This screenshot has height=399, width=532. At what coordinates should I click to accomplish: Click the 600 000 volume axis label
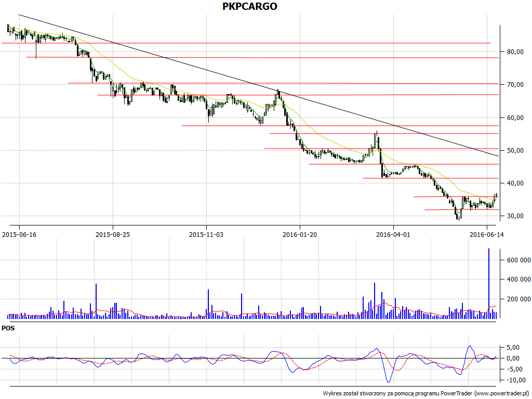(519, 260)
